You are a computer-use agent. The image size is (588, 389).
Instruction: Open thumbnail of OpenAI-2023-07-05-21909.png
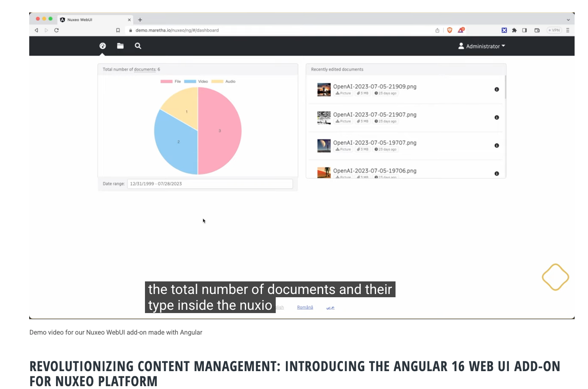pos(324,89)
